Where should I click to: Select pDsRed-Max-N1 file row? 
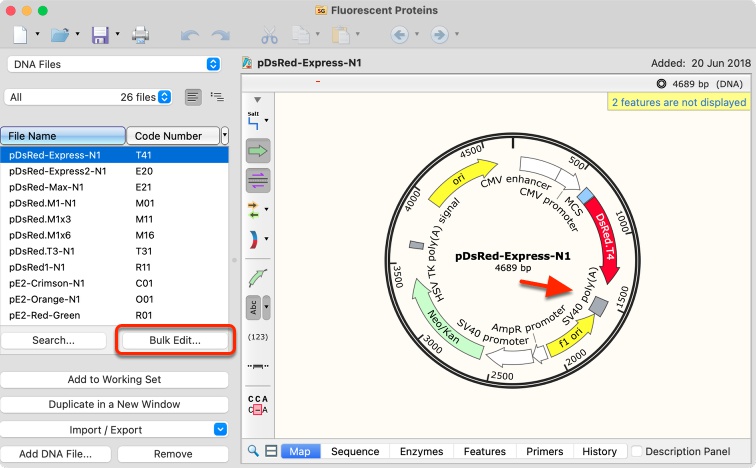pyautogui.click(x=114, y=187)
